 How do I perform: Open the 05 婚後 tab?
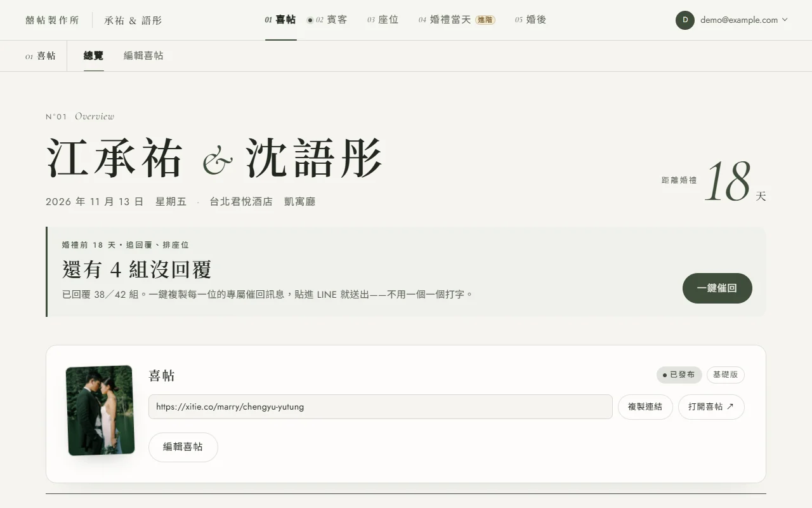(530, 20)
